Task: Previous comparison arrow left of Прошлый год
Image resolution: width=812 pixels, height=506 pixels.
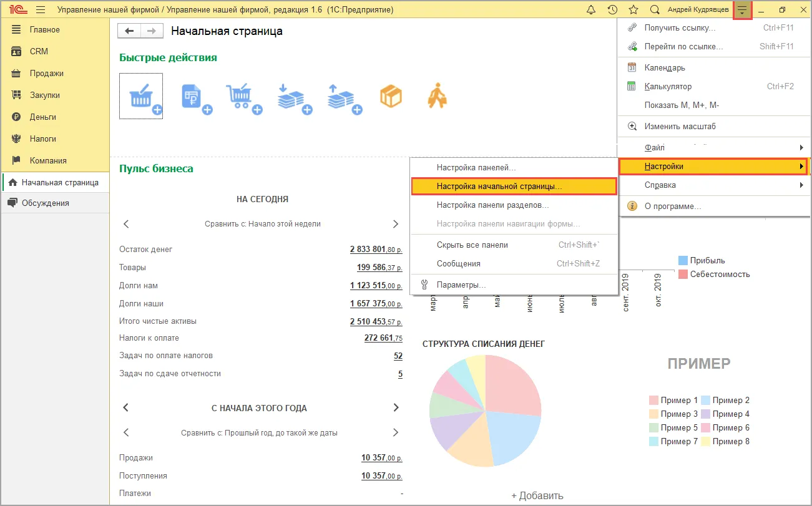Action: coord(126,432)
